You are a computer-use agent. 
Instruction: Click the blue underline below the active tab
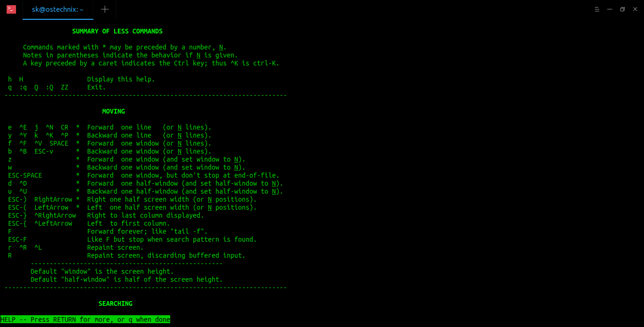click(58, 19)
